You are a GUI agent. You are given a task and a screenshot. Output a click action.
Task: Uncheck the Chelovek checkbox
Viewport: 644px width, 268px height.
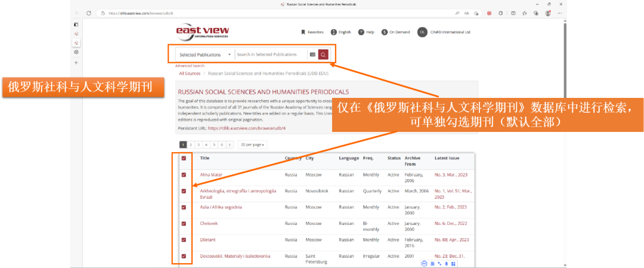click(184, 224)
